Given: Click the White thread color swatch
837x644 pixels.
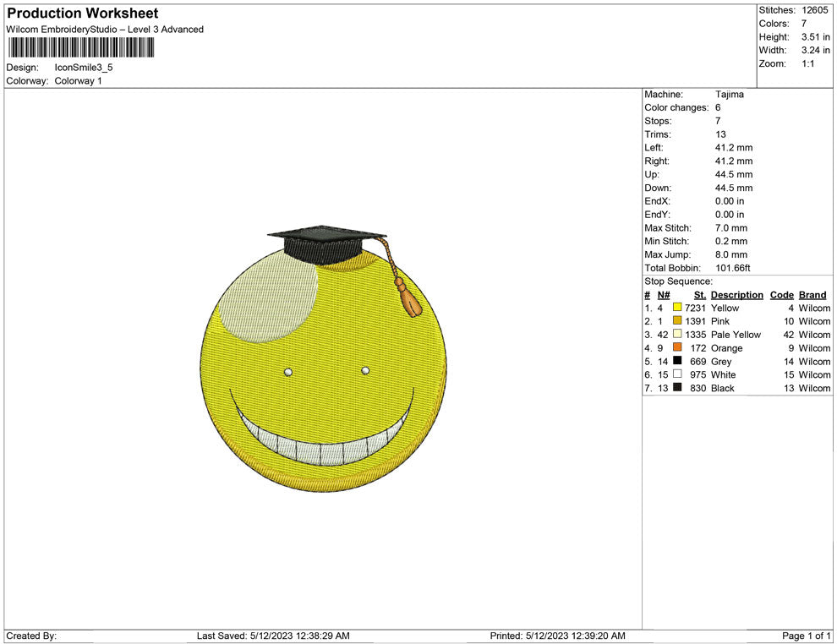Looking at the screenshot, I should click(x=677, y=374).
